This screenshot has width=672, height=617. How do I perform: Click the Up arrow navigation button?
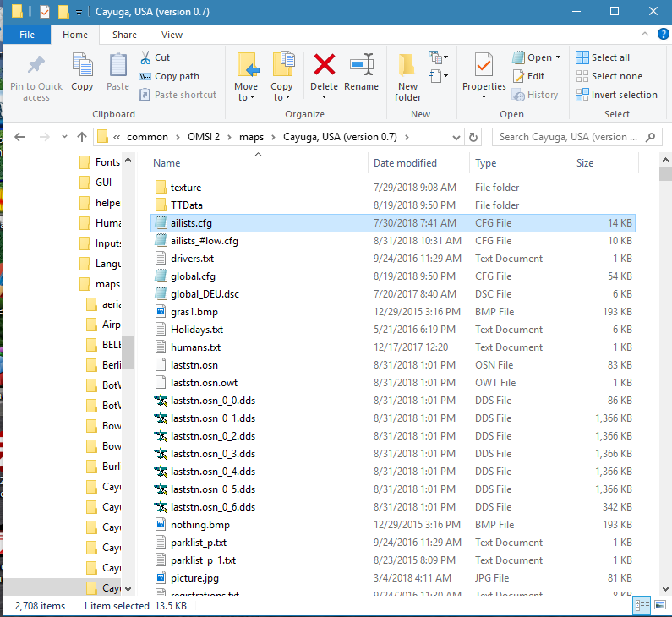(82, 137)
